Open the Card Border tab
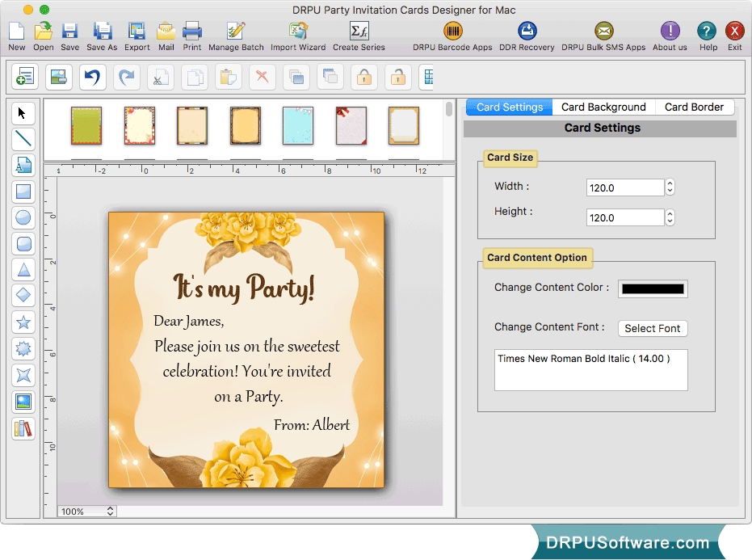This screenshot has height=560, width=752. pos(694,107)
